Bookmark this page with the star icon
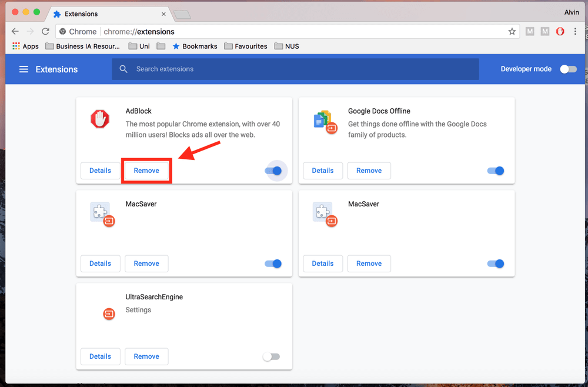The width and height of the screenshot is (588, 387). pos(512,32)
